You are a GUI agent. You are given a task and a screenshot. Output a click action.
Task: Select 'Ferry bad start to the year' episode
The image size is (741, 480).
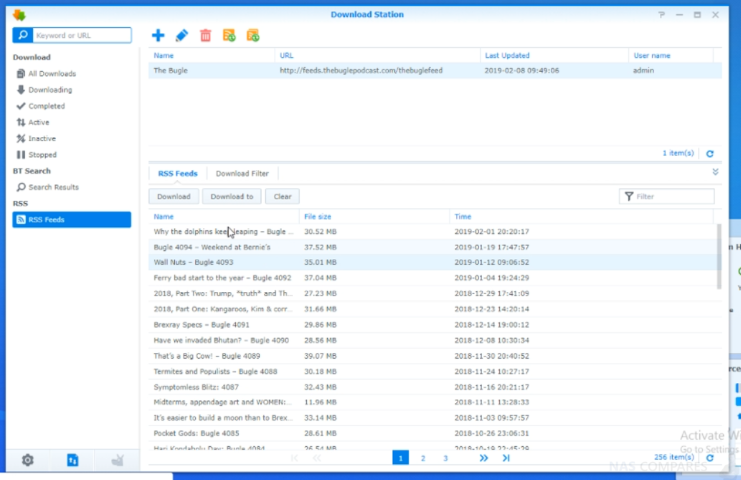coord(433,278)
